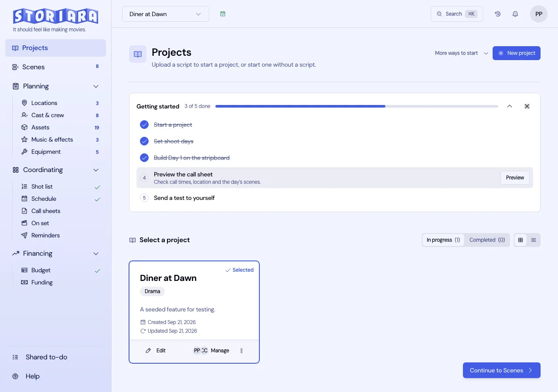Click the green calendar icon beside project selector
558x392 pixels.
pyautogui.click(x=223, y=14)
